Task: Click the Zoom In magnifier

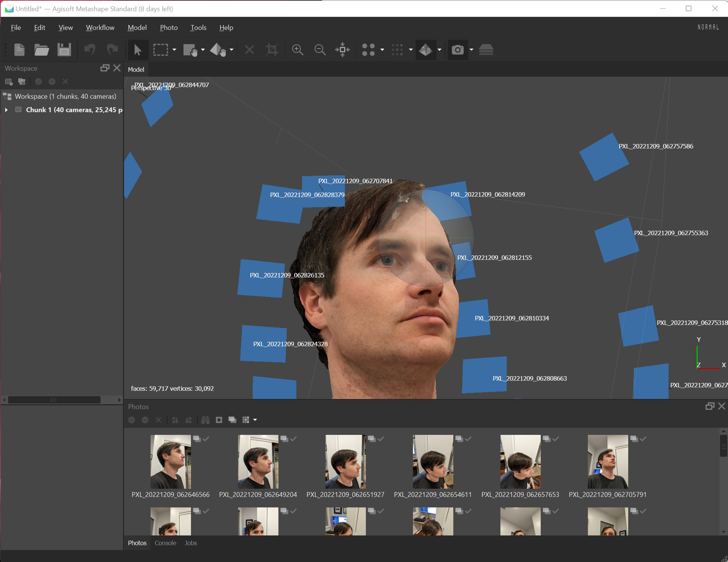Action: (297, 50)
